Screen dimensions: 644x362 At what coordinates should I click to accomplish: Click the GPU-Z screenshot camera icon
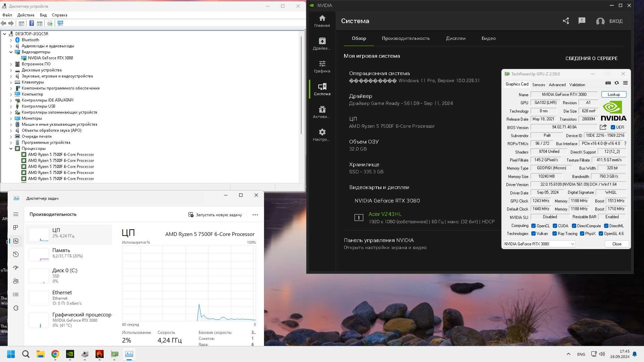(x=608, y=83)
